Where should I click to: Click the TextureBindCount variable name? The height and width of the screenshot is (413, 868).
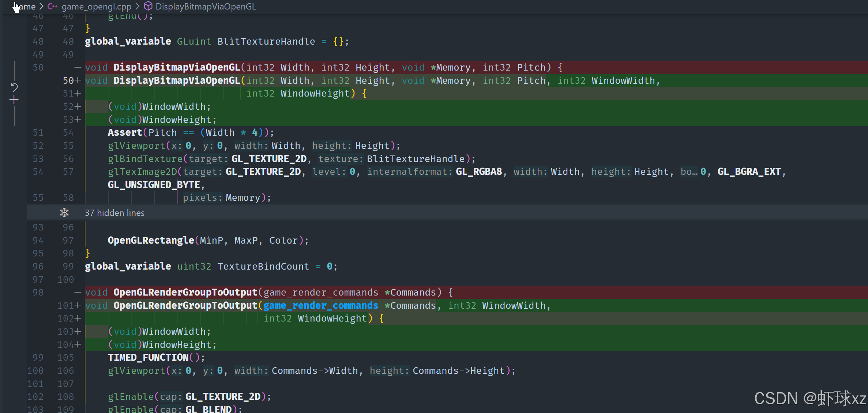(263, 266)
